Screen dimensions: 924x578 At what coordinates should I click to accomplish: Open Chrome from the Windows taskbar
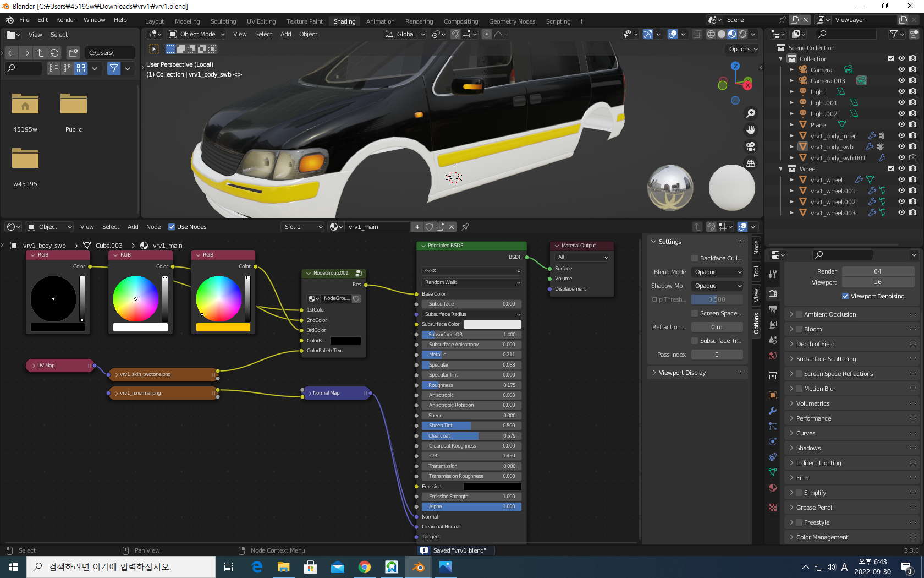pos(364,567)
